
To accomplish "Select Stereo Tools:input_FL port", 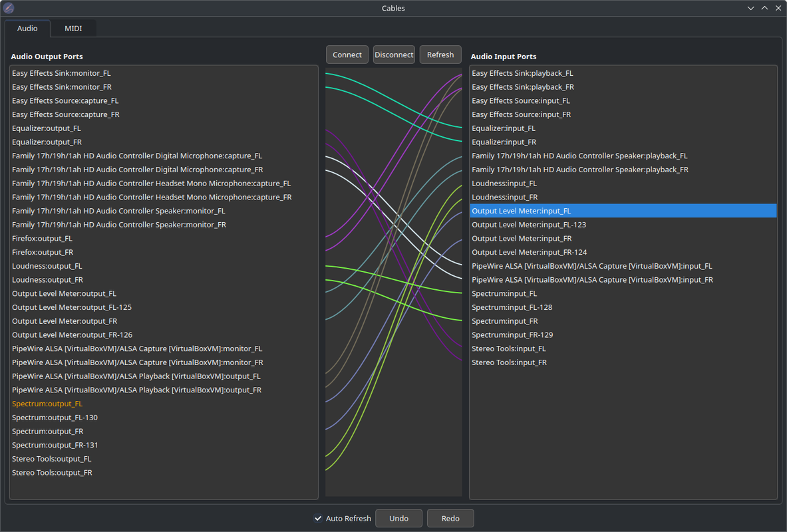I will 623,349.
